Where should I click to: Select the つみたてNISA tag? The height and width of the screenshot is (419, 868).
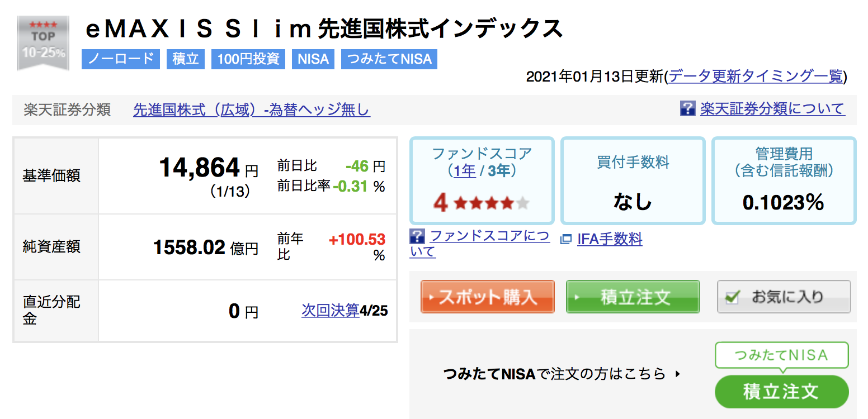(x=389, y=59)
